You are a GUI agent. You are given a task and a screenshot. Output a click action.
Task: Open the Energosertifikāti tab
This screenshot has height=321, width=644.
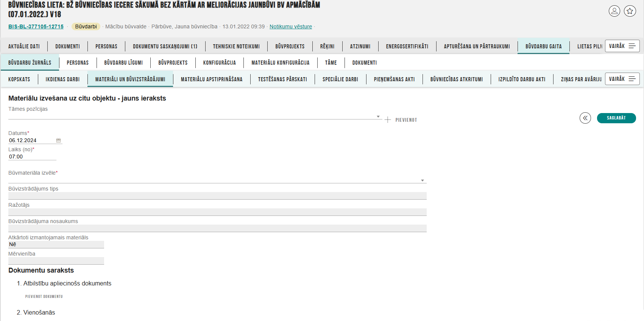[x=407, y=47]
